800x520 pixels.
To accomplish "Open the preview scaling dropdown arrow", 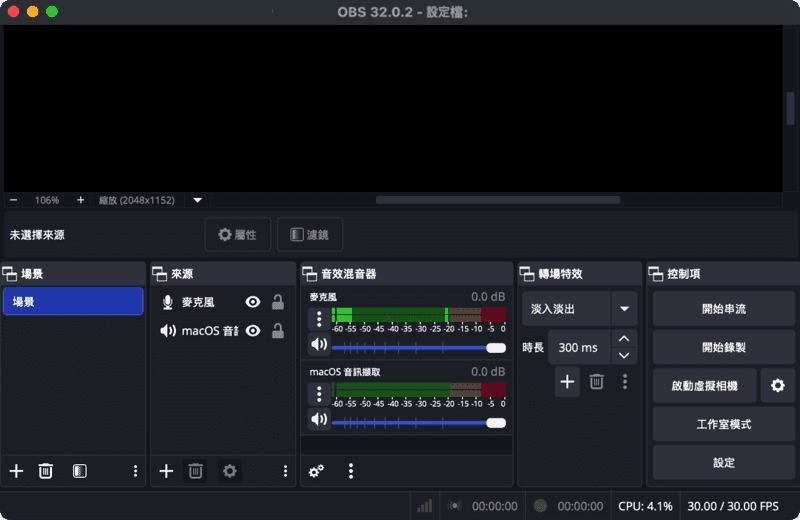I will pyautogui.click(x=197, y=200).
